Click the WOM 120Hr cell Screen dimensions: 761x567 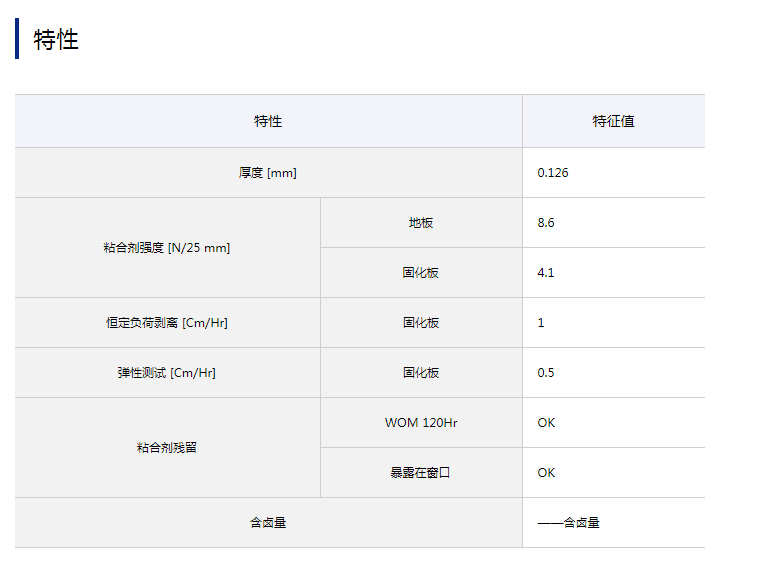(421, 423)
